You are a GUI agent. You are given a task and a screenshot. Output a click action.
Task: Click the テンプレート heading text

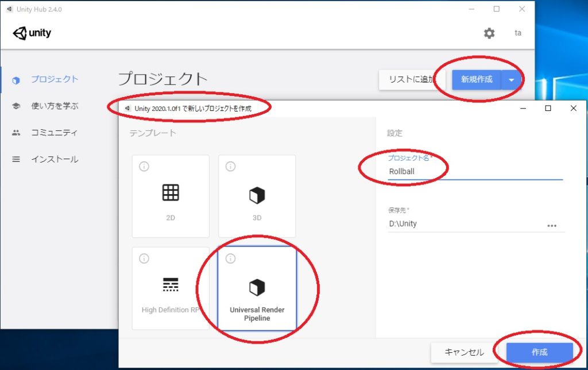pyautogui.click(x=153, y=133)
